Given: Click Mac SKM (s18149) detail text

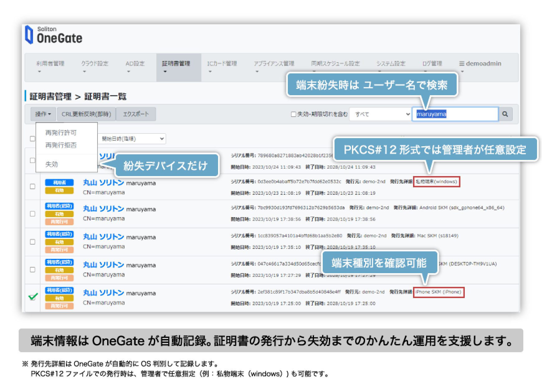Looking at the screenshot, I should tap(437, 236).
